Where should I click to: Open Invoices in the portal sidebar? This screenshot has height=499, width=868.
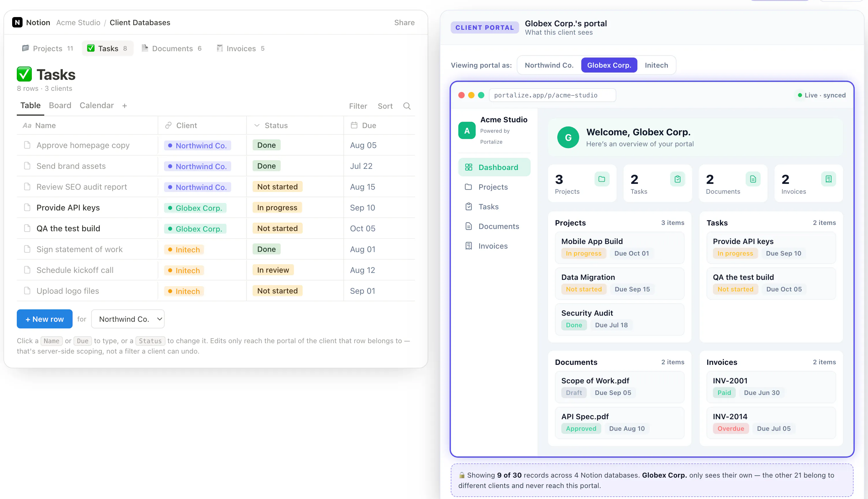(x=494, y=246)
